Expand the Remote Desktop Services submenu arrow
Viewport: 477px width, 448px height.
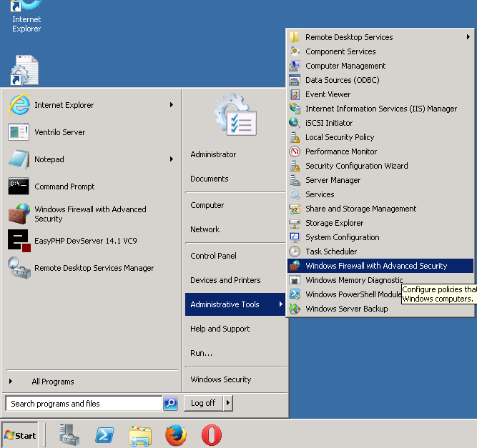468,37
